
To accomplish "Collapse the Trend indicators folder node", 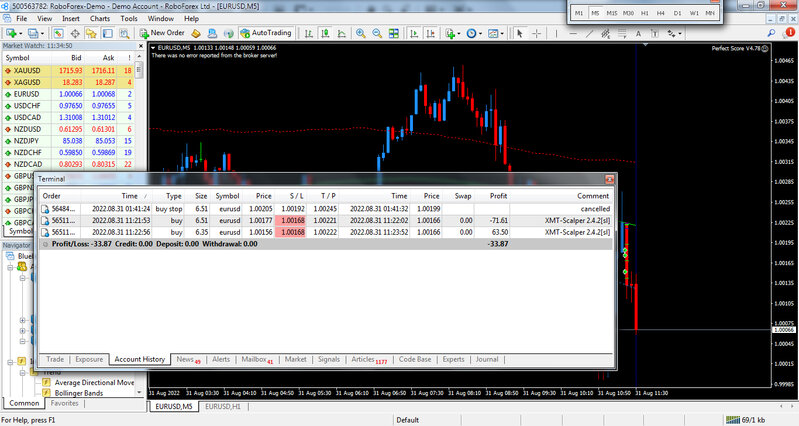I will point(22,372).
